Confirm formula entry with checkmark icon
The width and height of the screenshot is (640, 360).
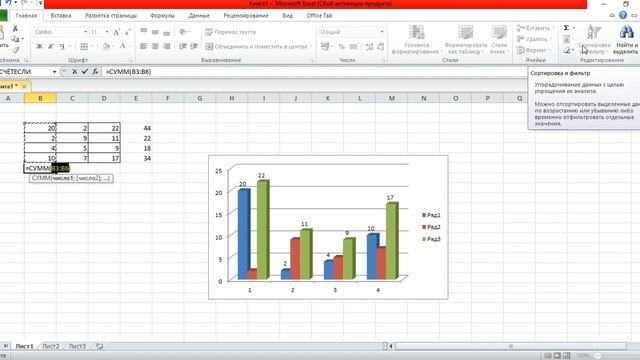85,71
